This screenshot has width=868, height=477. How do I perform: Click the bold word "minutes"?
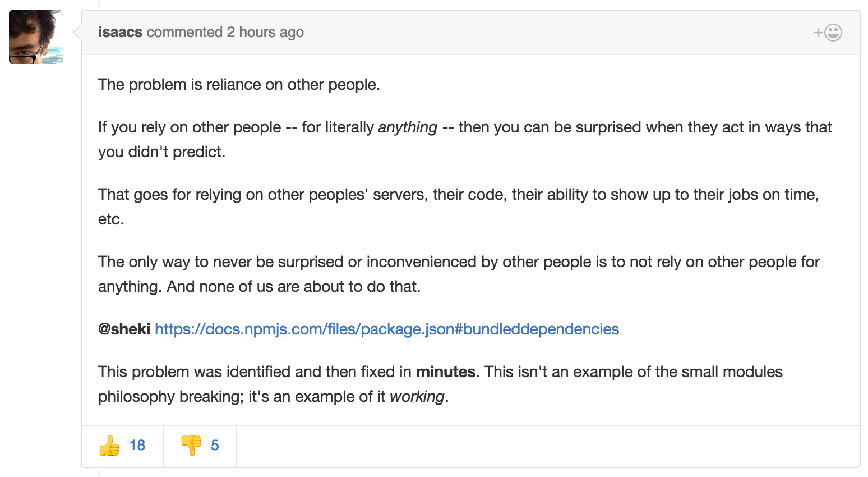(x=446, y=372)
